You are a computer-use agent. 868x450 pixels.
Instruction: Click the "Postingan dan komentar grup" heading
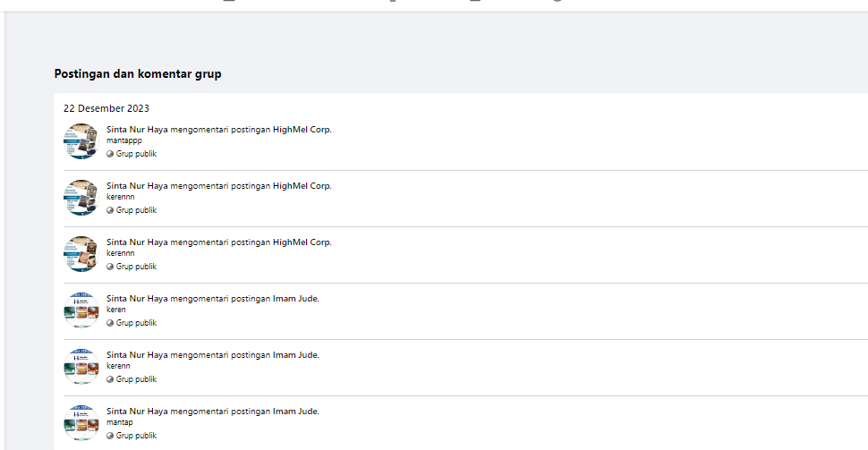[x=138, y=74]
